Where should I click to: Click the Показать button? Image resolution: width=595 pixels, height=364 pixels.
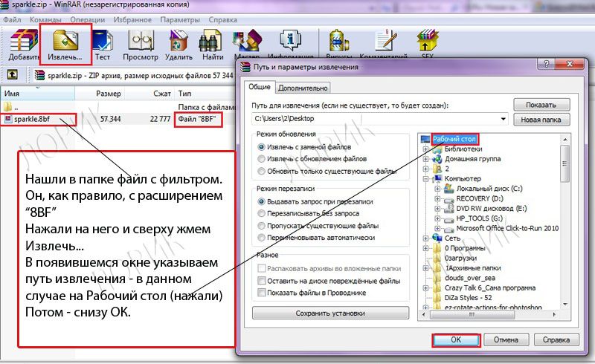[x=541, y=105]
